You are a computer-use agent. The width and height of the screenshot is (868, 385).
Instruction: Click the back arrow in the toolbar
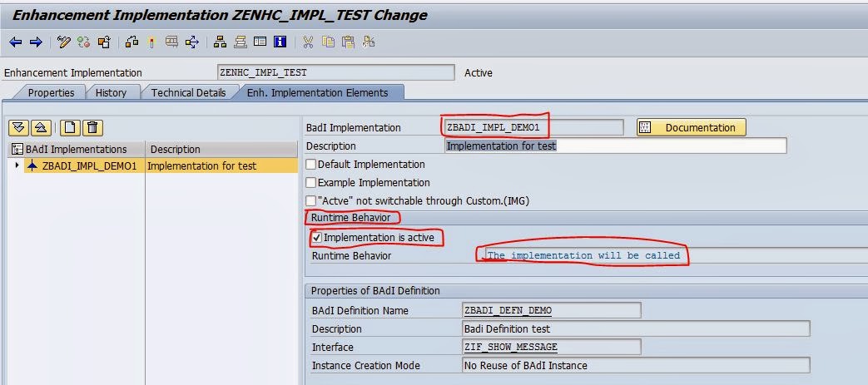coord(15,42)
